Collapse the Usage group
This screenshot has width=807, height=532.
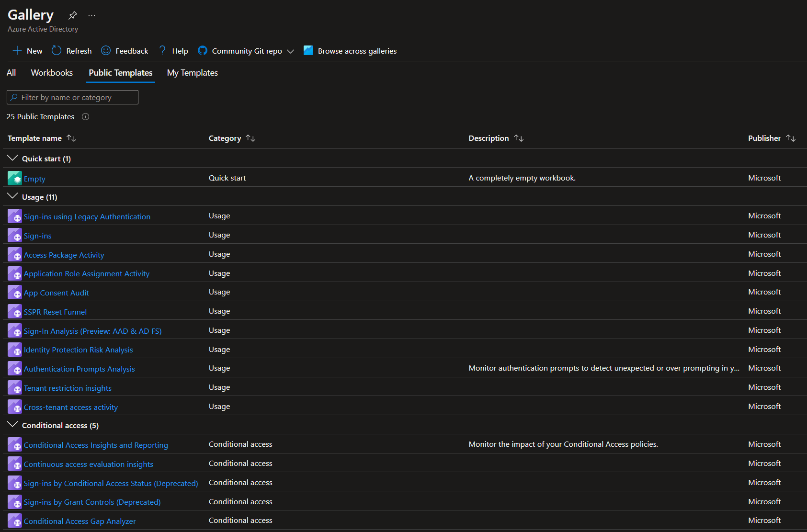click(x=13, y=197)
